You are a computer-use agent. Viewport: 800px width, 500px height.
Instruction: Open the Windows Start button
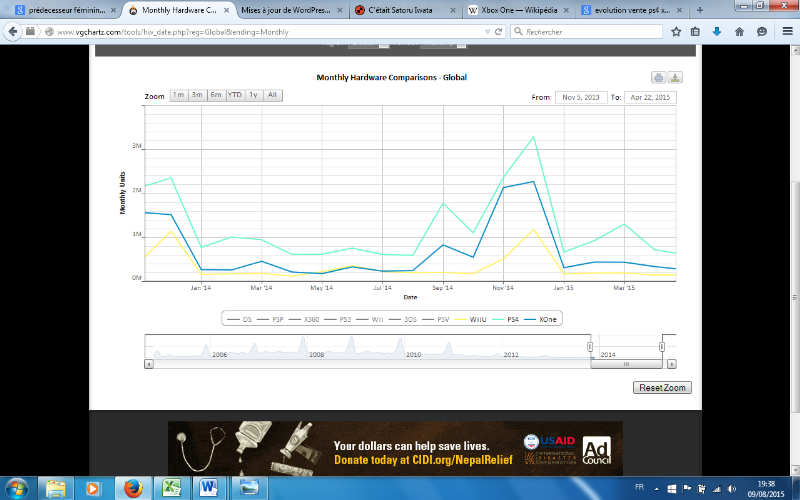16,488
